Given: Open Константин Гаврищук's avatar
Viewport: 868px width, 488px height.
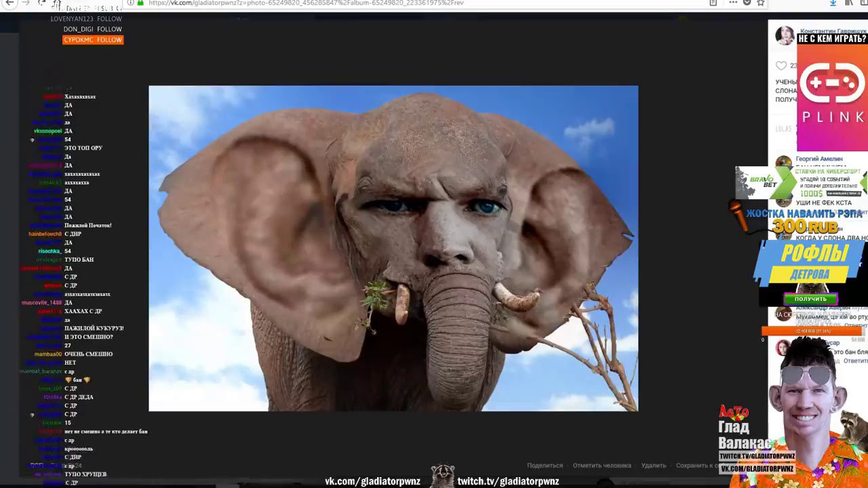Looking at the screenshot, I should click(x=785, y=36).
